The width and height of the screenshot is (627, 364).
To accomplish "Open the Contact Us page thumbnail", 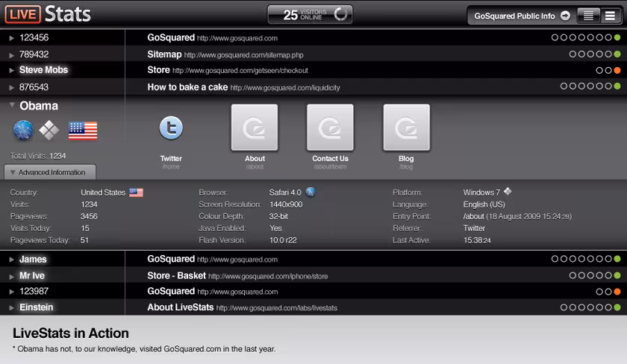I will coord(330,128).
